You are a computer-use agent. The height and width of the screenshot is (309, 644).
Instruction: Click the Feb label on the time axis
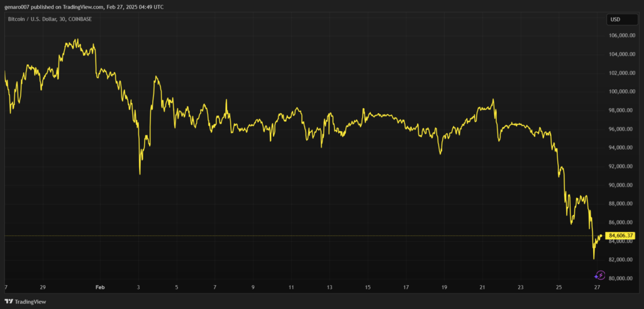click(x=100, y=287)
